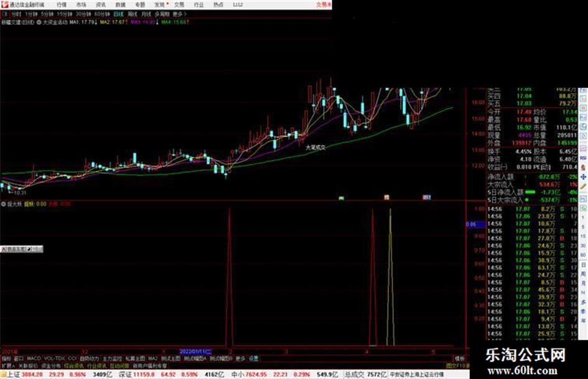Click the 周 period letter in right sidebar
Viewport: 588px width, 379px height.
[583, 274]
